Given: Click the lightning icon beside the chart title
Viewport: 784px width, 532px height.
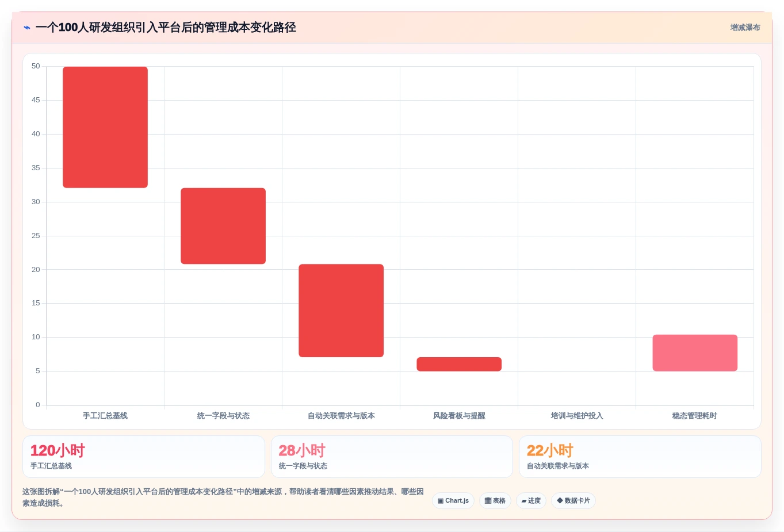Looking at the screenshot, I should [x=26, y=28].
